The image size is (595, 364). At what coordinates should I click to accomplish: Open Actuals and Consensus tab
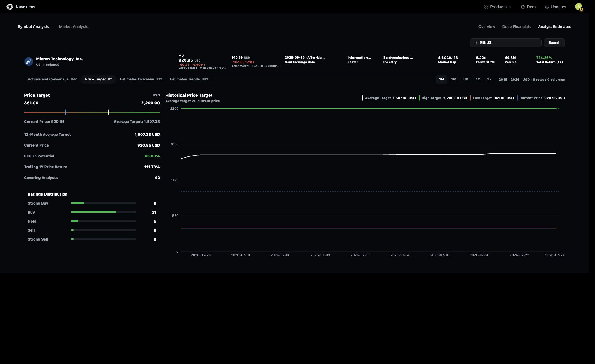[52, 79]
